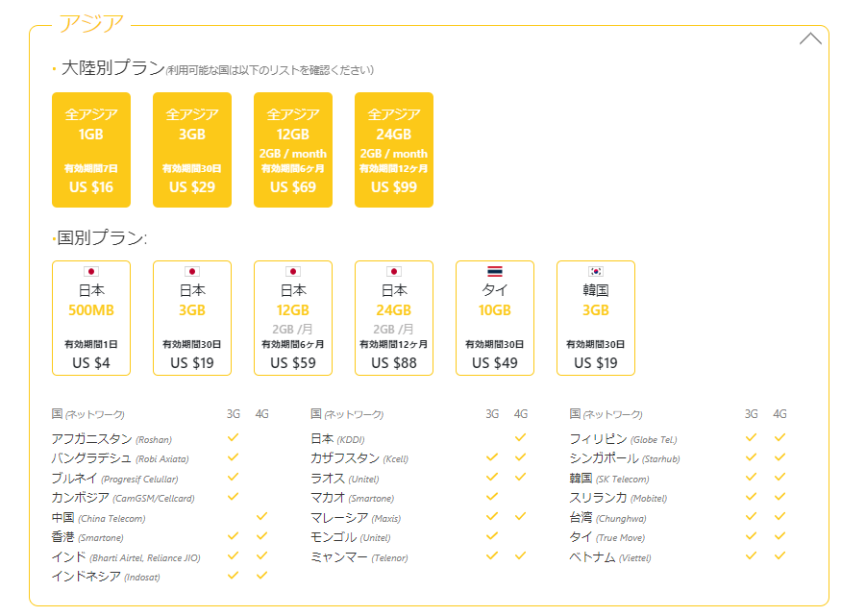This screenshot has width=866, height=616.
Task: Click the 3G checkmark for マカオ (Smartone)
Action: [x=489, y=498]
